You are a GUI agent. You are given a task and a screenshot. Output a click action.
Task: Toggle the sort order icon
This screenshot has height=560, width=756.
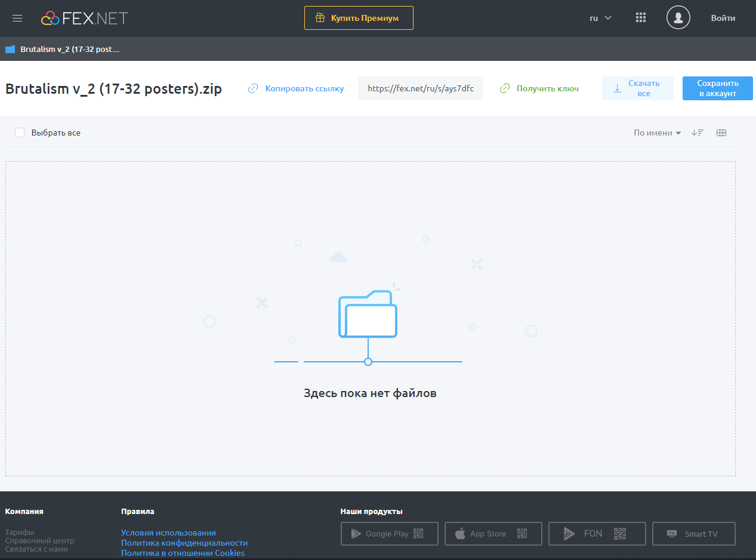point(697,133)
